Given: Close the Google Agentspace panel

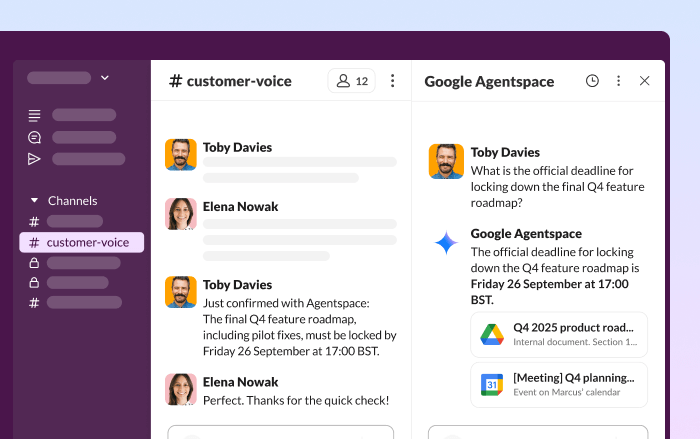Looking at the screenshot, I should 645,81.
